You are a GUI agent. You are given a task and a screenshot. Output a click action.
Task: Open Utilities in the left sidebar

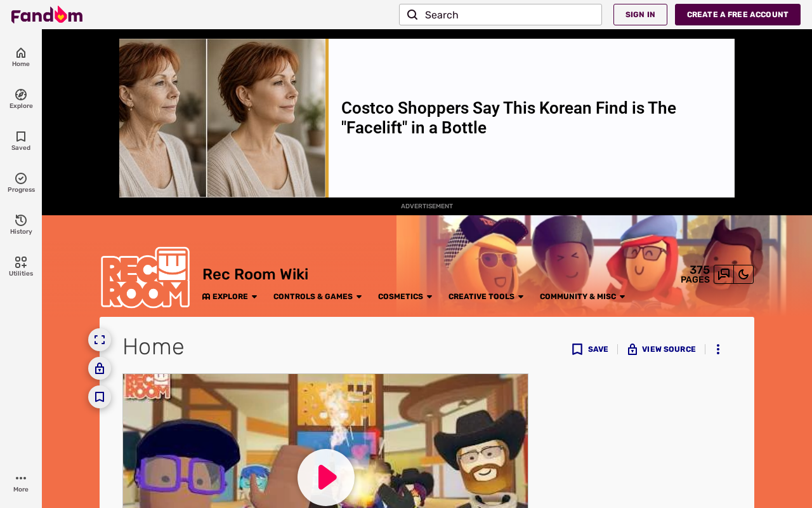pos(21,267)
